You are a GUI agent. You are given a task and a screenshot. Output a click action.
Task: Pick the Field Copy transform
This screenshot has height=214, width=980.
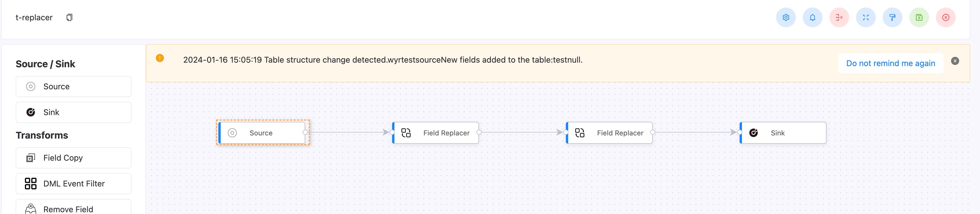click(x=74, y=158)
